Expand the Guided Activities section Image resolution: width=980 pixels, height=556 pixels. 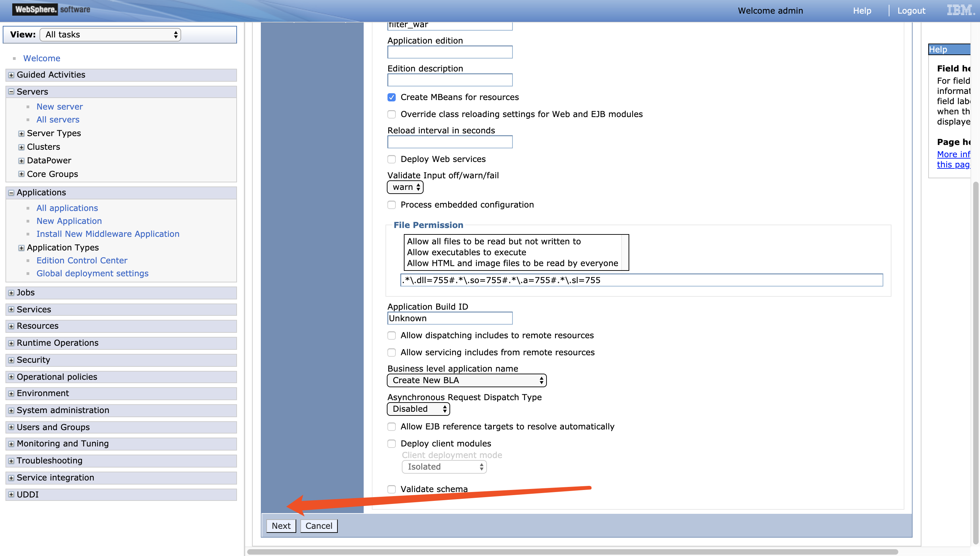[11, 75]
